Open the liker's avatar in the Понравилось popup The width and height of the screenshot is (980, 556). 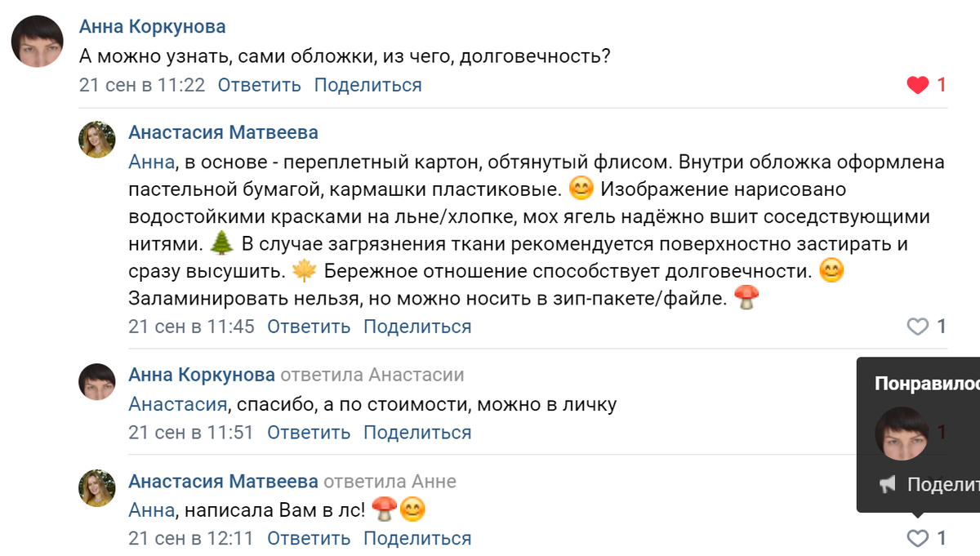pyautogui.click(x=901, y=433)
